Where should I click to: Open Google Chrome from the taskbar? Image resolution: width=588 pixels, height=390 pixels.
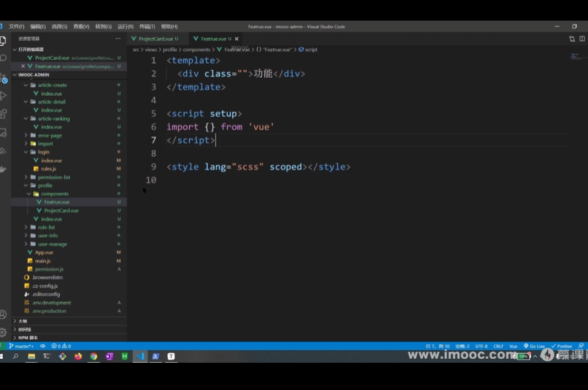click(x=94, y=357)
